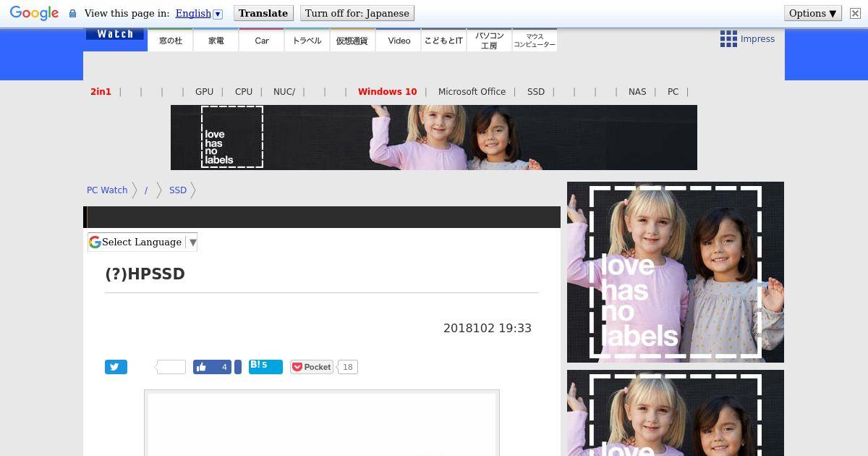This screenshot has height=456, width=868.
Task: Click the Watch site logo
Action: point(115,34)
